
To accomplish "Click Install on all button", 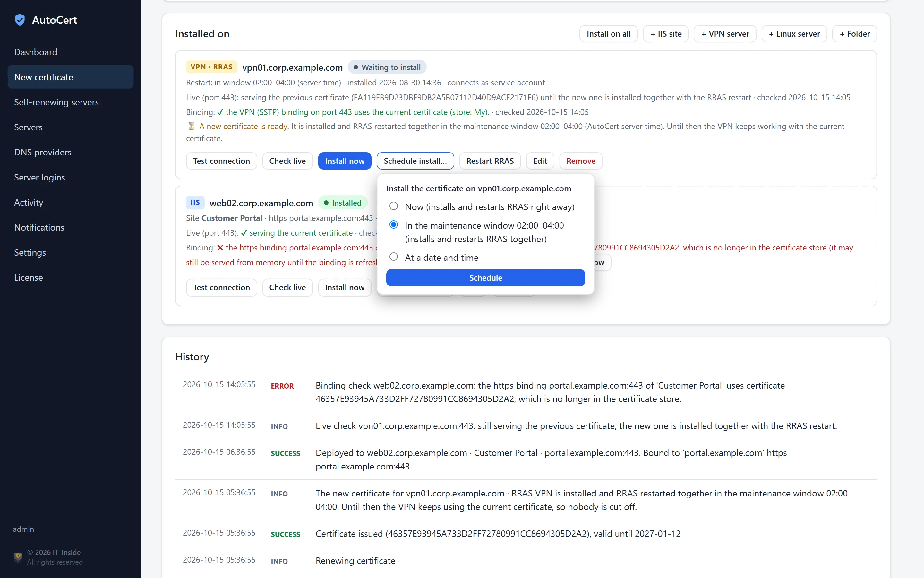I will pos(608,34).
